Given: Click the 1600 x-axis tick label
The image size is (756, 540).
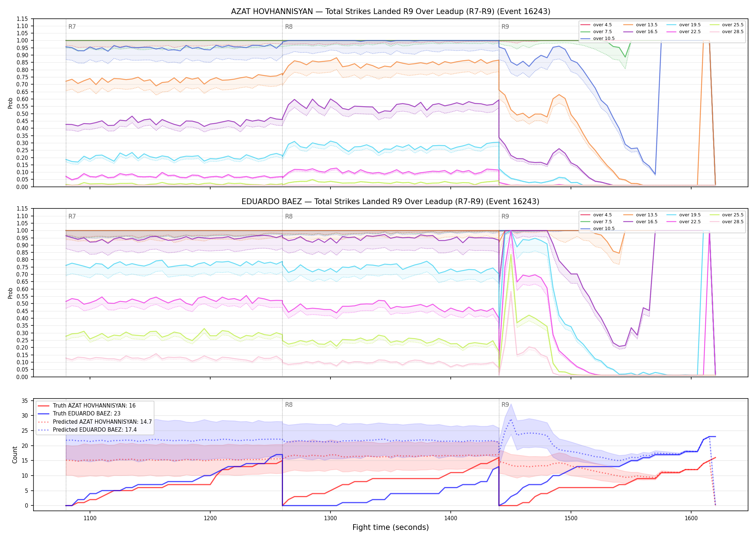Looking at the screenshot, I should 691,518.
